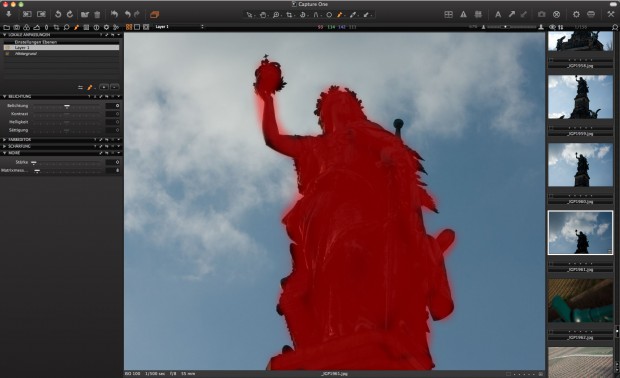Open the Details magnifier tool tab
Image resolution: width=620 pixels, height=378 pixels.
coord(66,27)
